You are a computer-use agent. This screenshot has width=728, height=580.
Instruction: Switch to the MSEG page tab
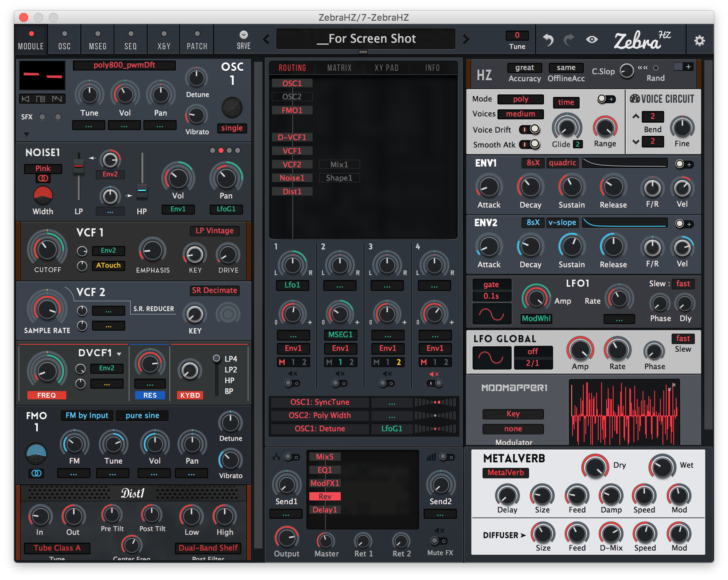(97, 41)
